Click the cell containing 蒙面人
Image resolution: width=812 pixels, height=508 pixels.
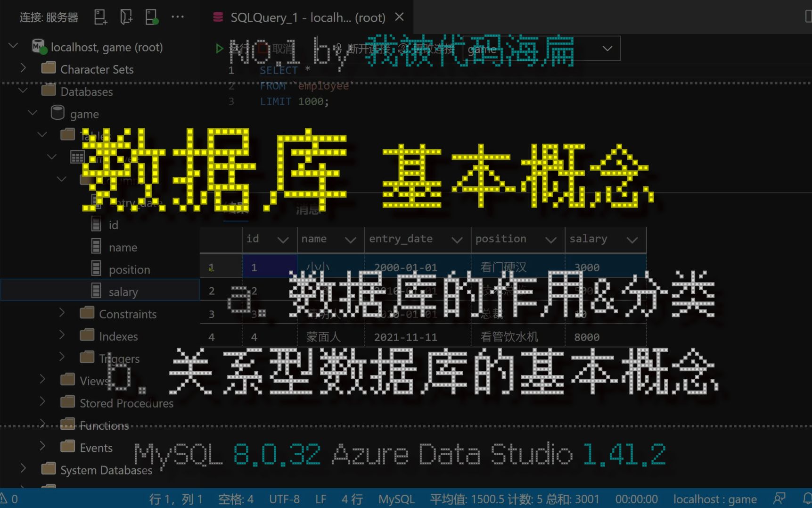coord(331,337)
